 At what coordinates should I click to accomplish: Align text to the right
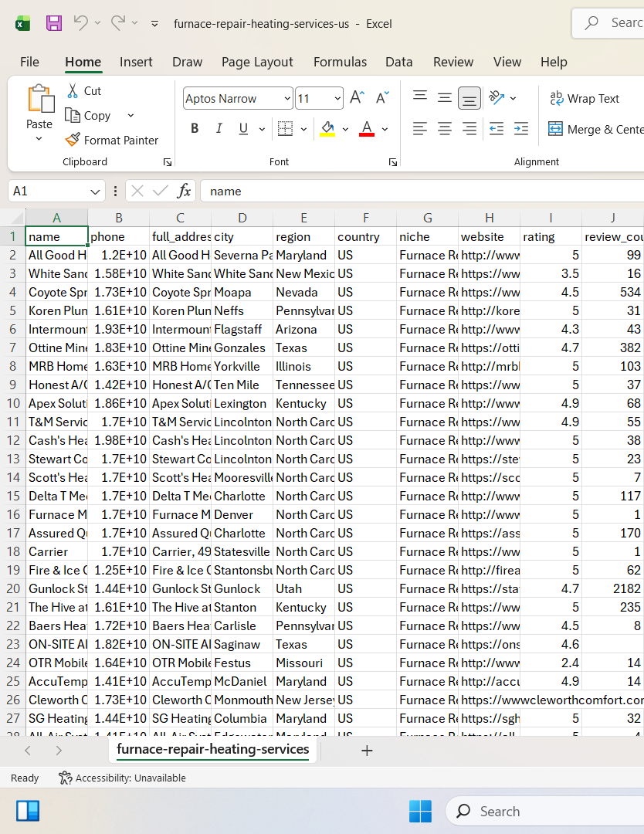[469, 129]
